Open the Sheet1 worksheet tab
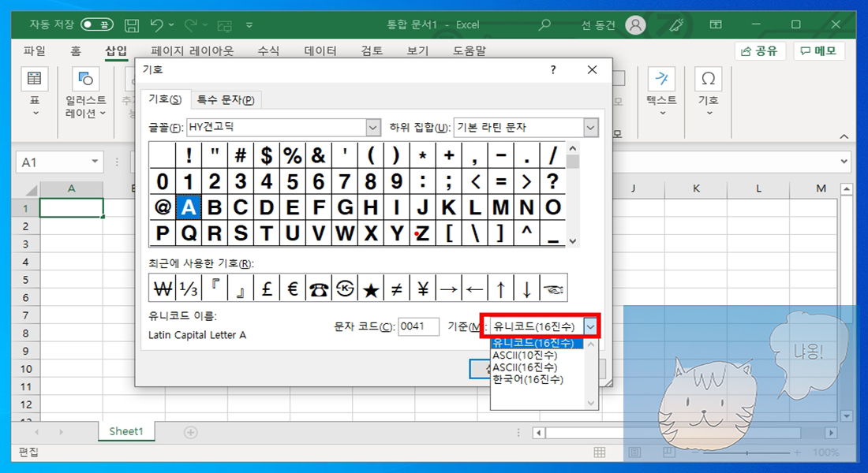This screenshot has height=473, width=868. 126,431
